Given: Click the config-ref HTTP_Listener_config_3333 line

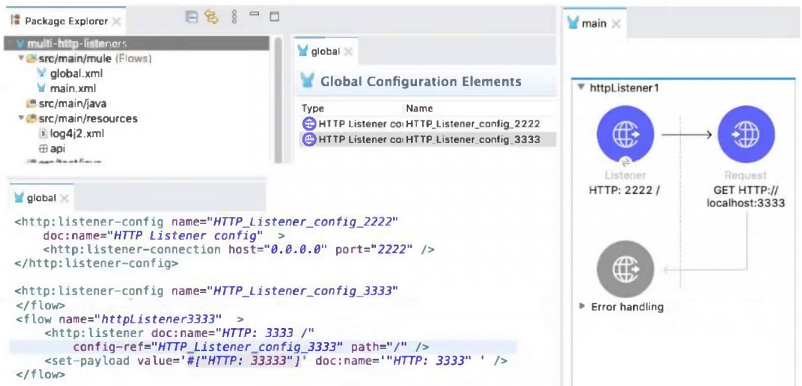Looking at the screenshot, I should pyautogui.click(x=251, y=347).
